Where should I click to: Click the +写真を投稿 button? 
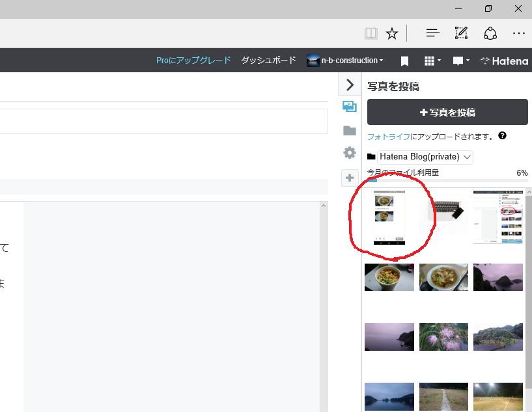pyautogui.click(x=447, y=112)
